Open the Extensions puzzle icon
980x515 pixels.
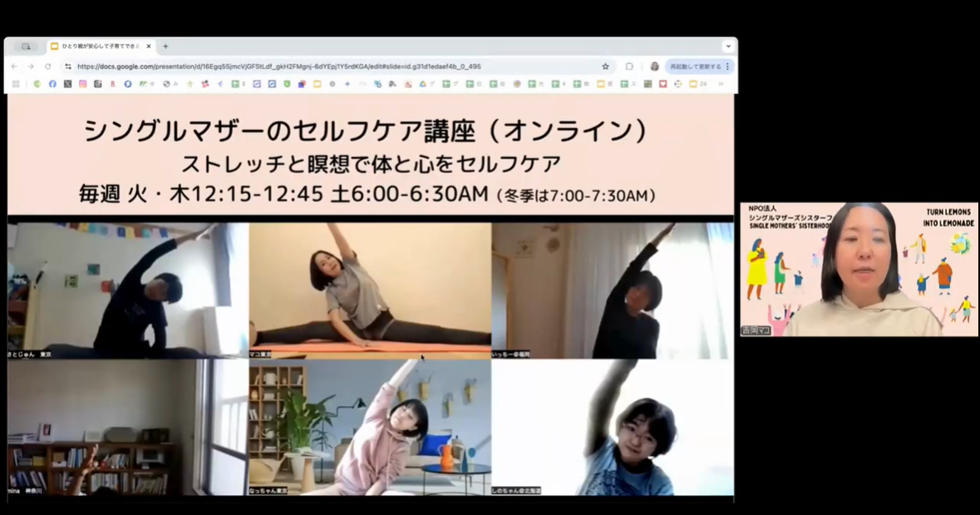pyautogui.click(x=629, y=67)
